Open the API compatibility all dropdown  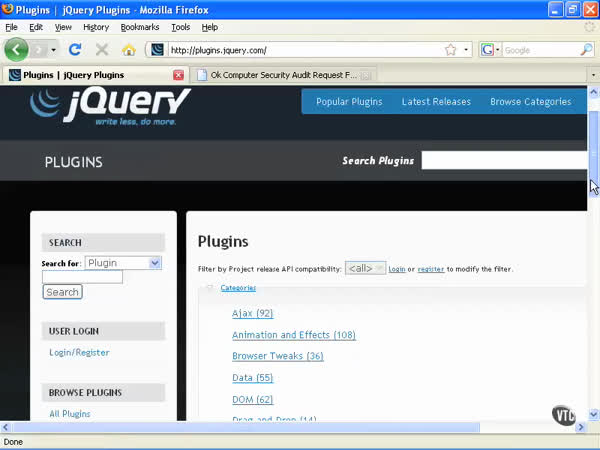tap(365, 268)
